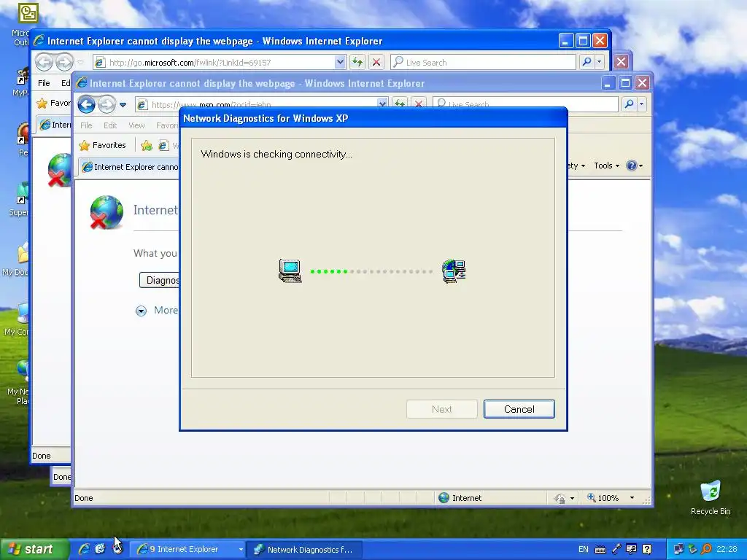Click the language bar help question icon

(646, 549)
